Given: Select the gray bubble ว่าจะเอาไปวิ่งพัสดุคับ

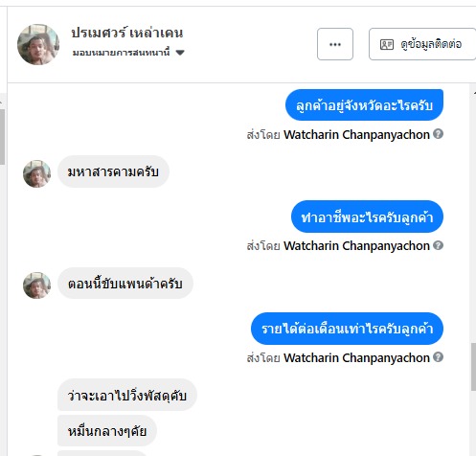Looking at the screenshot, I should (127, 395).
